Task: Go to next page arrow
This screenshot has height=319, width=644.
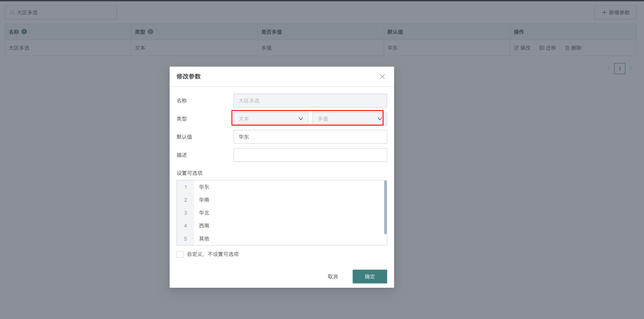Action: click(x=631, y=68)
